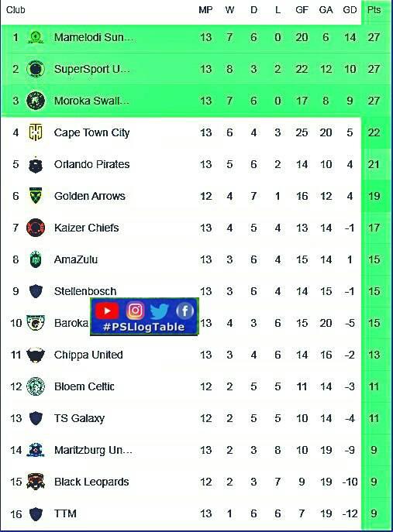Click the Twitter bird icon

tap(160, 311)
